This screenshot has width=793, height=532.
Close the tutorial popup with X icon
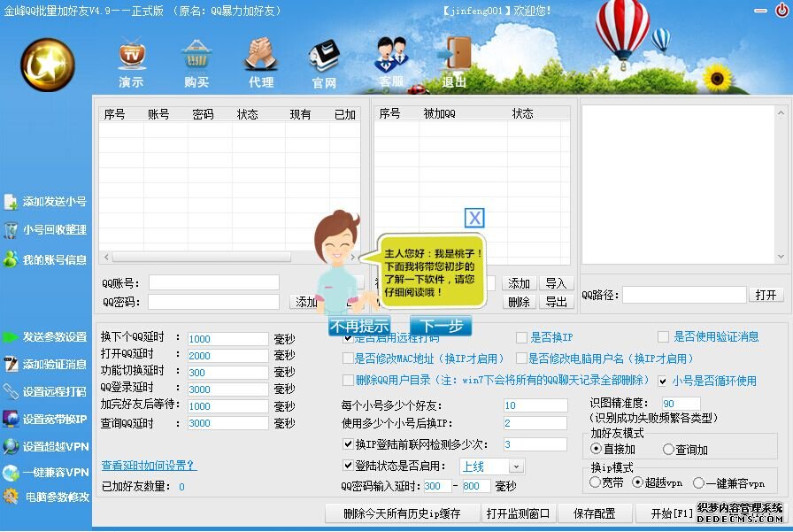474,219
